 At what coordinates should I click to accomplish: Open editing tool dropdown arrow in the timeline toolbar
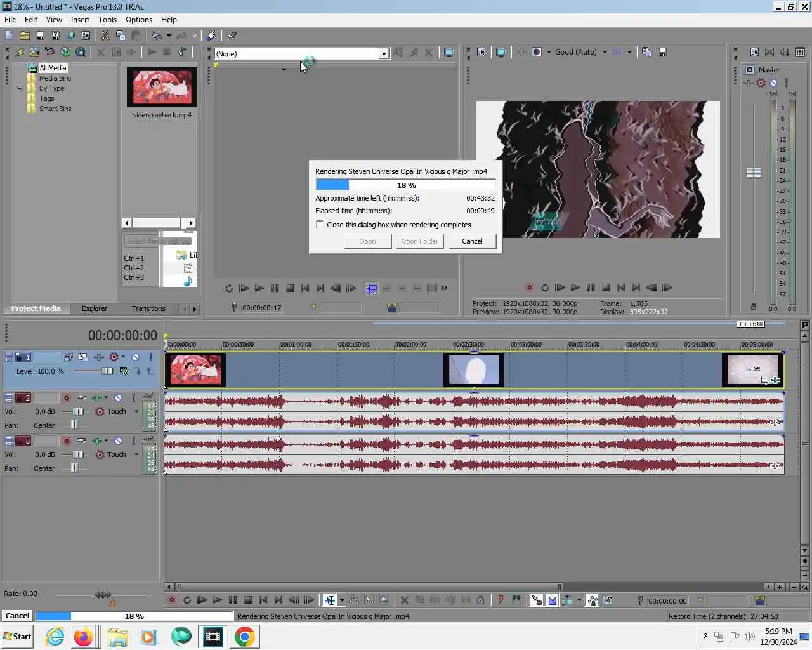click(342, 600)
